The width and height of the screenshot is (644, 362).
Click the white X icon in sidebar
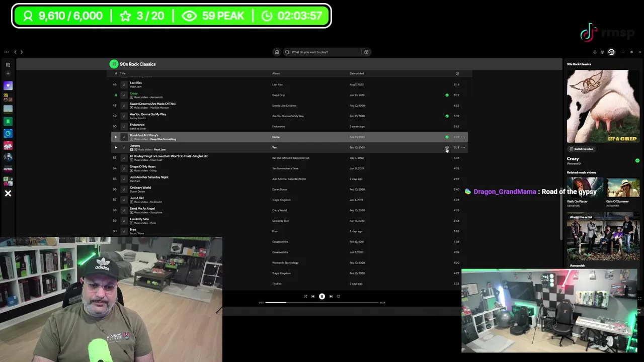[8, 193]
